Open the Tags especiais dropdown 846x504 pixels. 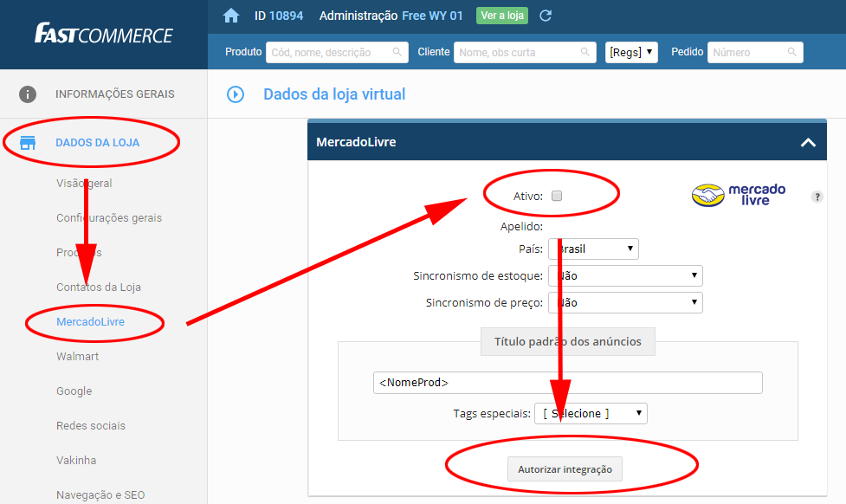[x=591, y=413]
